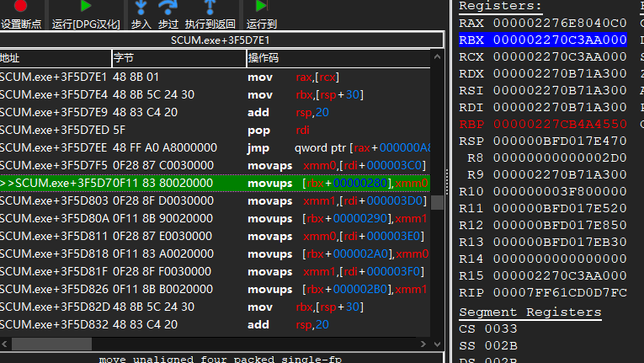Click the RIP register value
This screenshot has width=644, height=363.
(x=559, y=292)
